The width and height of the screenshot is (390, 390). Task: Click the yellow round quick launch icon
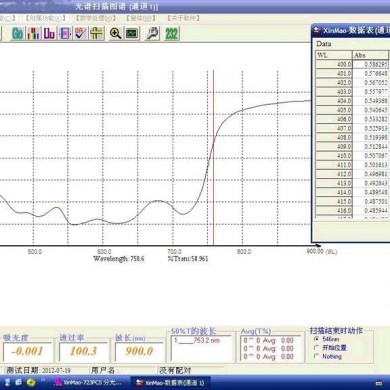31,382
